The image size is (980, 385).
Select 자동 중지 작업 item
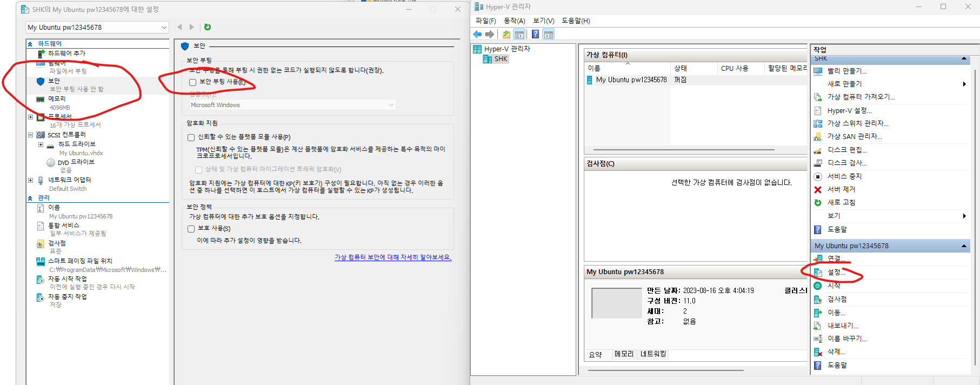coord(68,297)
